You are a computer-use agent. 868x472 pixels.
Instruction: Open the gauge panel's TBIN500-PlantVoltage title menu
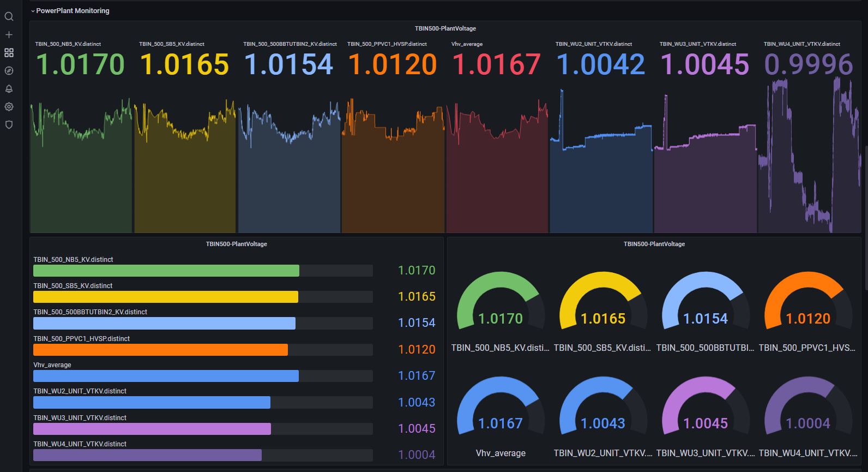click(x=654, y=244)
